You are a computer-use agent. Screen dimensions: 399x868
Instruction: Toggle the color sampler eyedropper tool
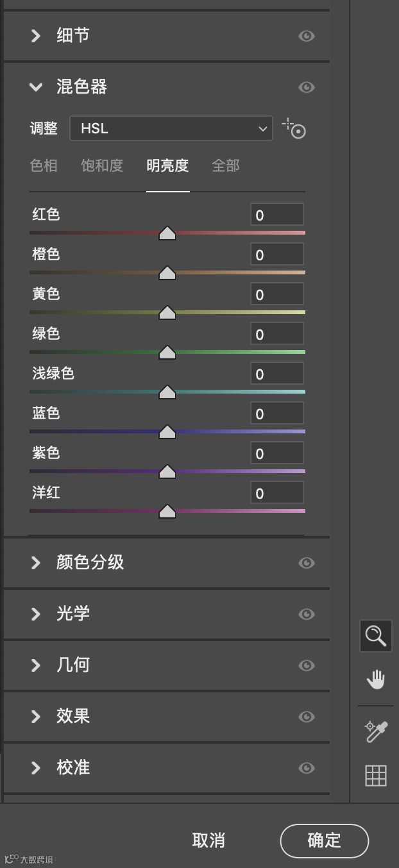point(375,731)
